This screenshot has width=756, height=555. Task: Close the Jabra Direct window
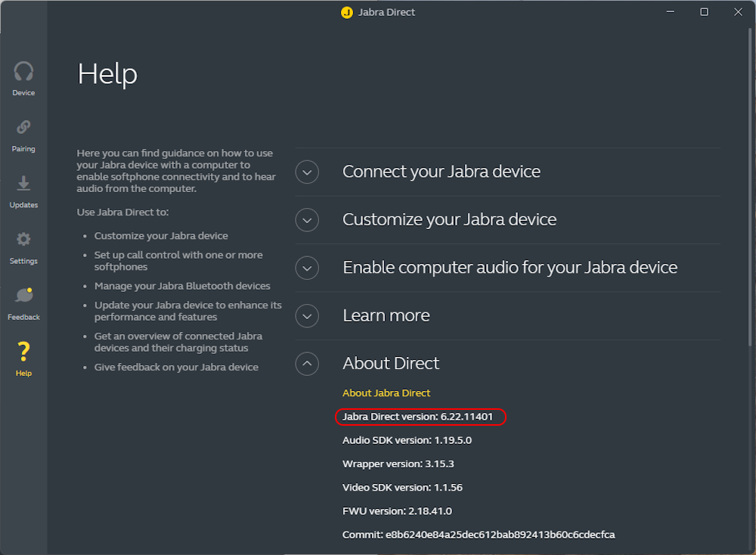tap(738, 12)
